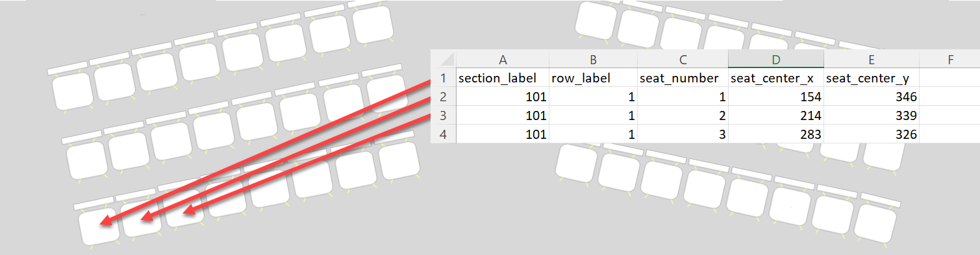Select row 2 header

tap(443, 97)
